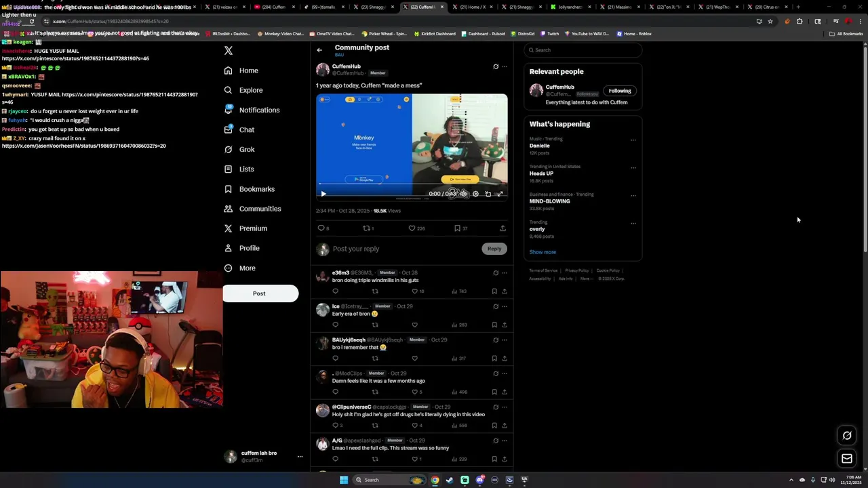Screen dimensions: 868x488
Task: Repost Ice's Early era of bron reply
Action: point(375,325)
